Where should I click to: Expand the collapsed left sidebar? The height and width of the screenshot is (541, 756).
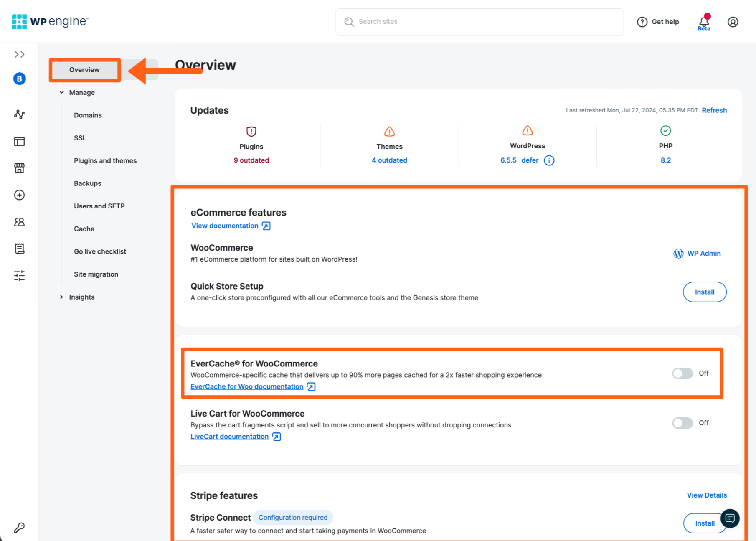(x=19, y=54)
